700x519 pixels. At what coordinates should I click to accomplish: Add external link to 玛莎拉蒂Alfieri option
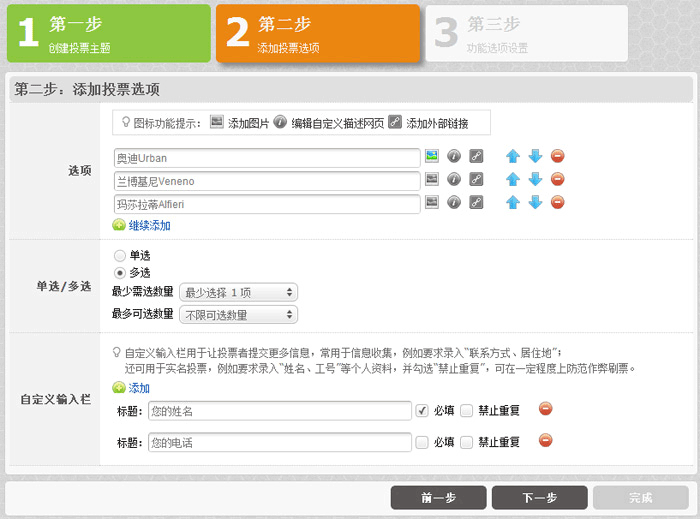[476, 202]
